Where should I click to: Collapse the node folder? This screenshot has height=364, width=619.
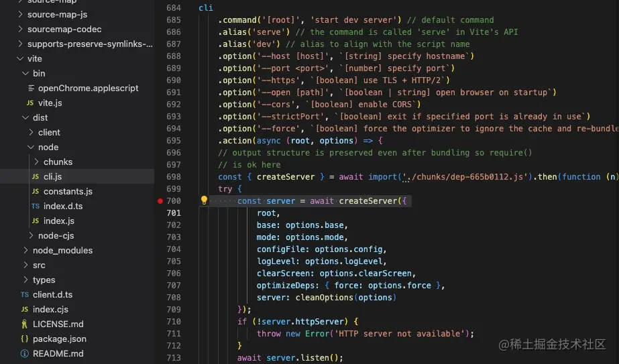32,147
